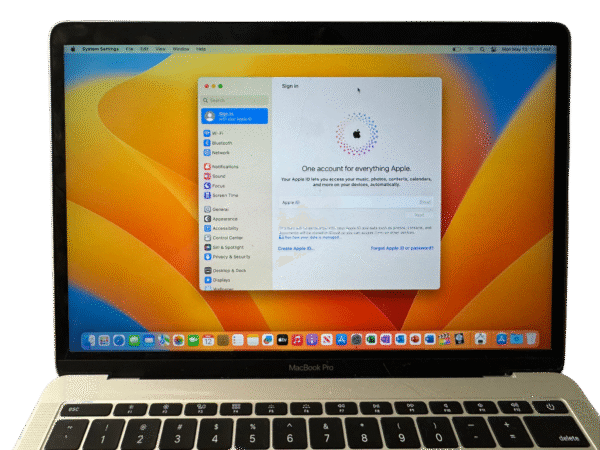Screen dimensions: 600x450
Task: Open Reminders from the Dock
Action: [238, 340]
